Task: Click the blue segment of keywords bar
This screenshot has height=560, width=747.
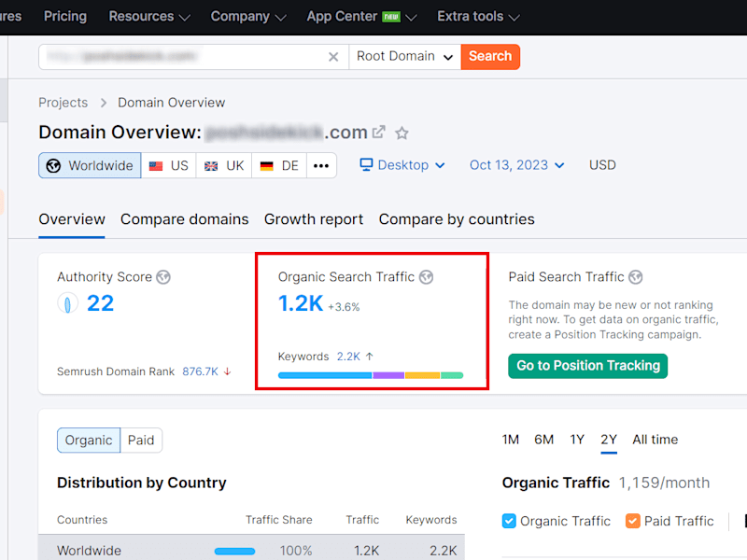Action: (x=325, y=376)
